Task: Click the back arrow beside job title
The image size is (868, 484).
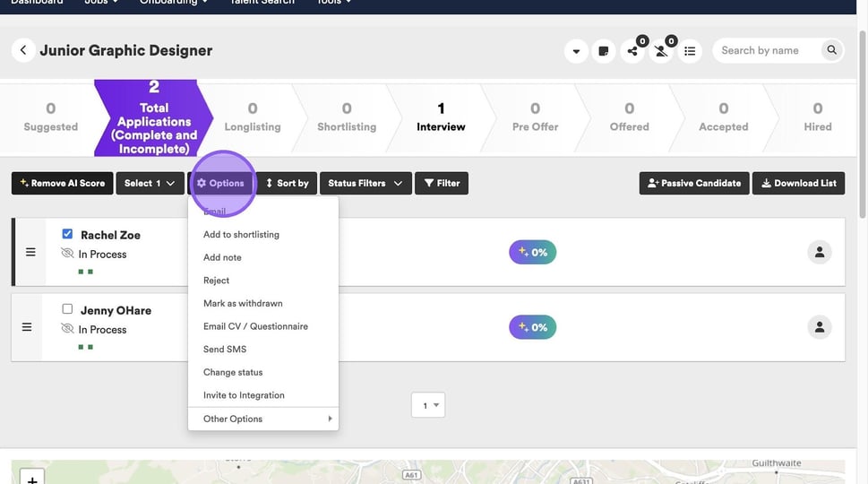Action: (x=23, y=50)
